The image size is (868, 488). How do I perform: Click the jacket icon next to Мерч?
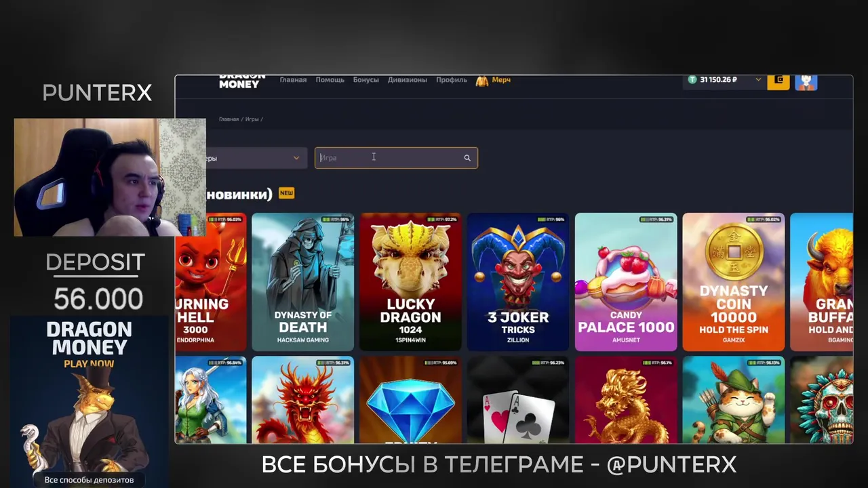click(482, 81)
